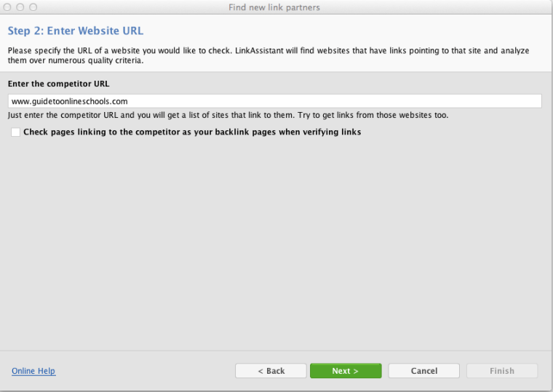
Task: Open the Online Help link
Action: click(x=33, y=371)
